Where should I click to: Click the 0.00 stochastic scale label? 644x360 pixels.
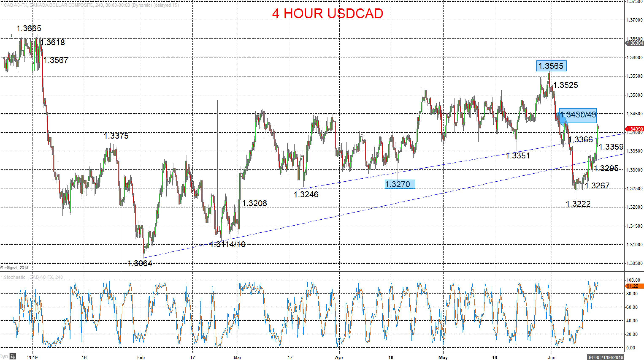[631, 348]
